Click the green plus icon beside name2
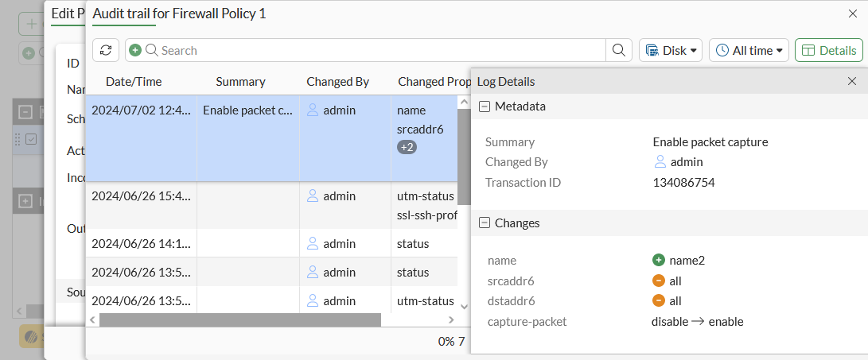The width and height of the screenshot is (868, 360). (658, 260)
